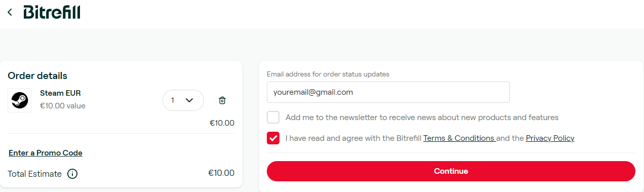The width and height of the screenshot is (644, 192).
Task: Enable the newsletter subscription checkbox
Action: tap(273, 118)
